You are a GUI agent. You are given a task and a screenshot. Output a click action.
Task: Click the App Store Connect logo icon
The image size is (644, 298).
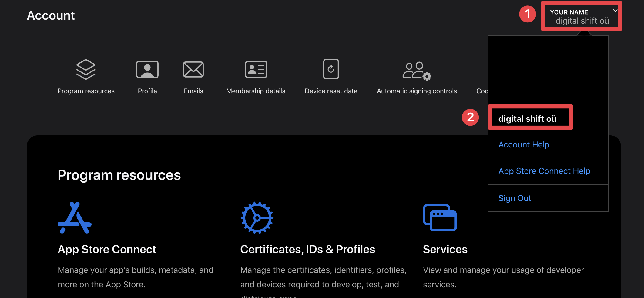tap(75, 218)
